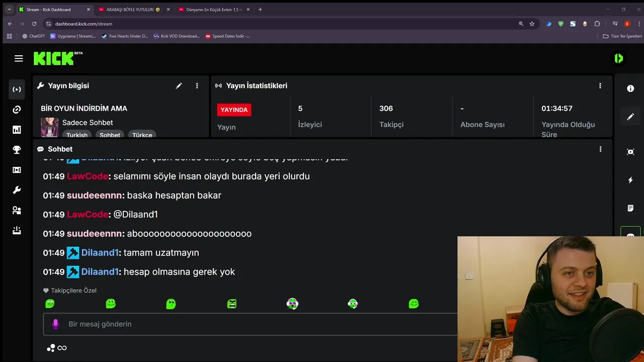644x362 pixels.
Task: Select the seventh green smiling emote
Action: tap(414, 304)
